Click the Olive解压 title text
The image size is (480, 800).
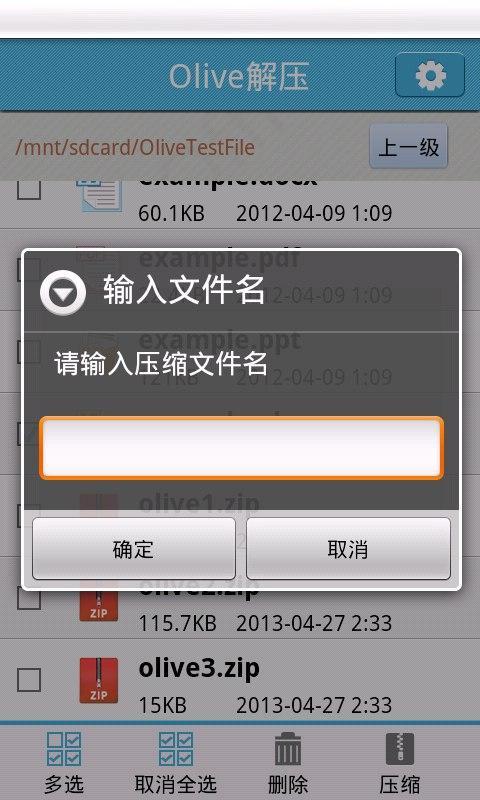pos(239,77)
